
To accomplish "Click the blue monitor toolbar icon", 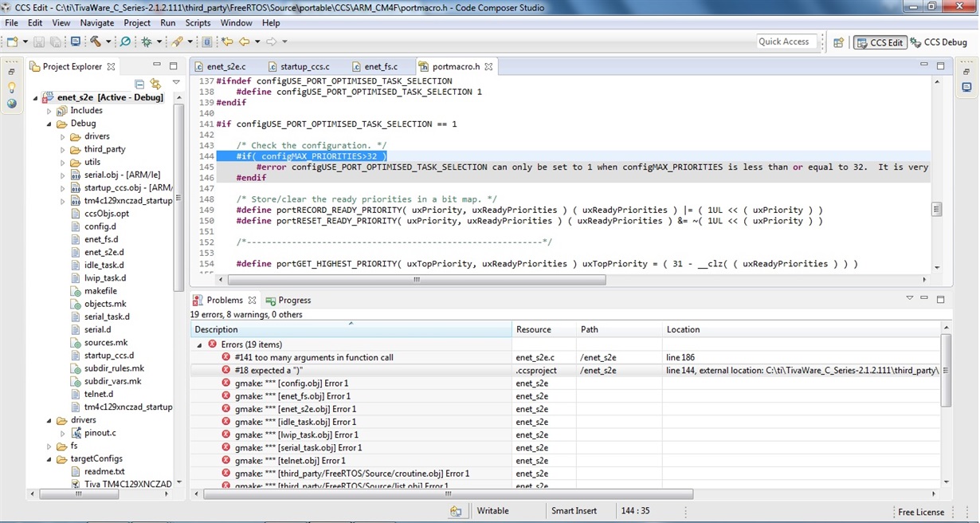I will (76, 41).
